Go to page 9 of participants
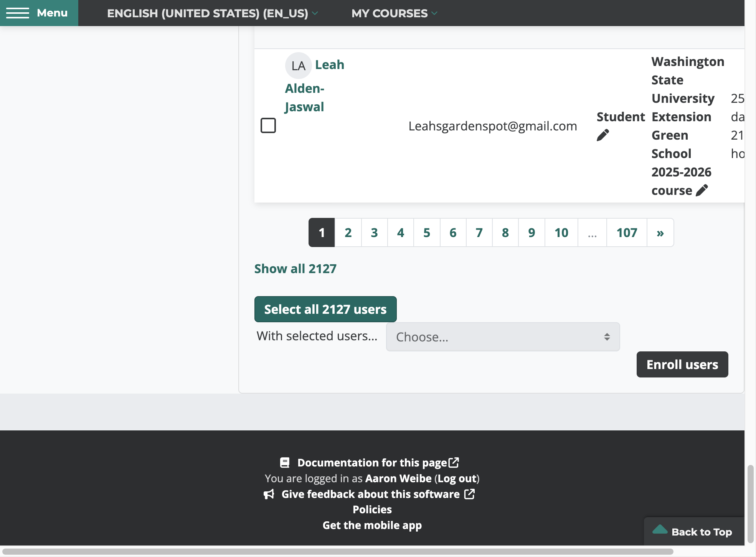The width and height of the screenshot is (756, 557). pyautogui.click(x=532, y=232)
